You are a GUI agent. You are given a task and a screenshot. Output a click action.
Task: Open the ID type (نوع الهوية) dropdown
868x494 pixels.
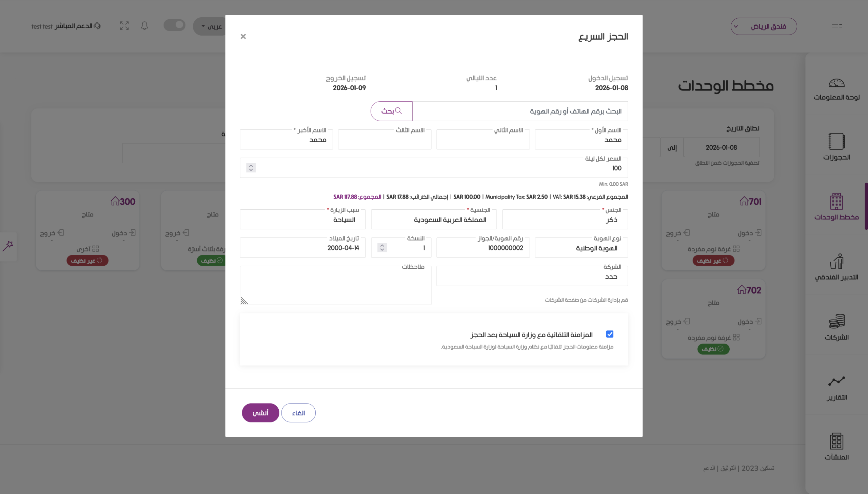581,248
